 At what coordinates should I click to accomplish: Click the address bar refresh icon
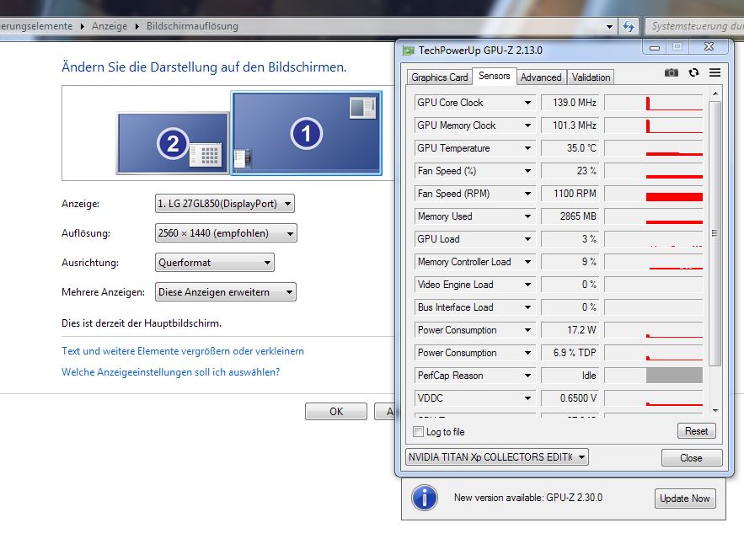point(629,27)
